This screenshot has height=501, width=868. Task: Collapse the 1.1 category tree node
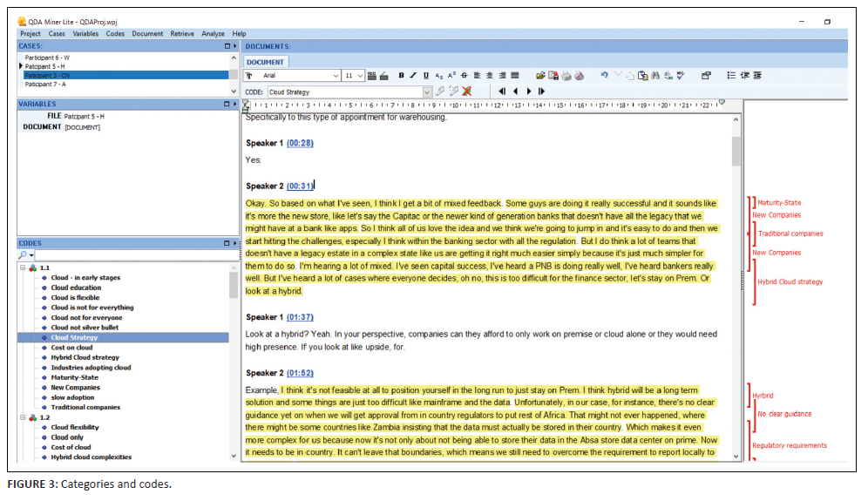pos(22,268)
